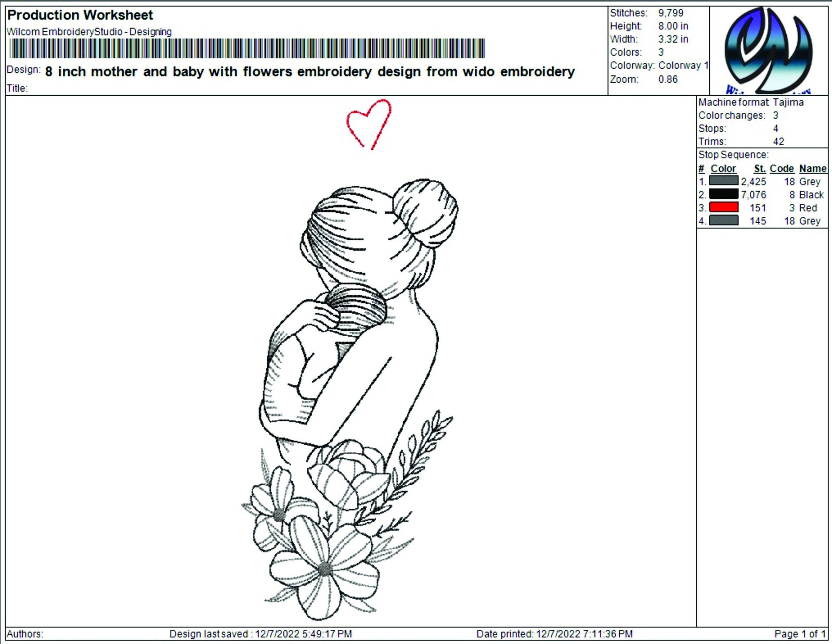Viewport: 832px width, 644px height.
Task: Click the 'St.' column header
Action: click(x=760, y=169)
